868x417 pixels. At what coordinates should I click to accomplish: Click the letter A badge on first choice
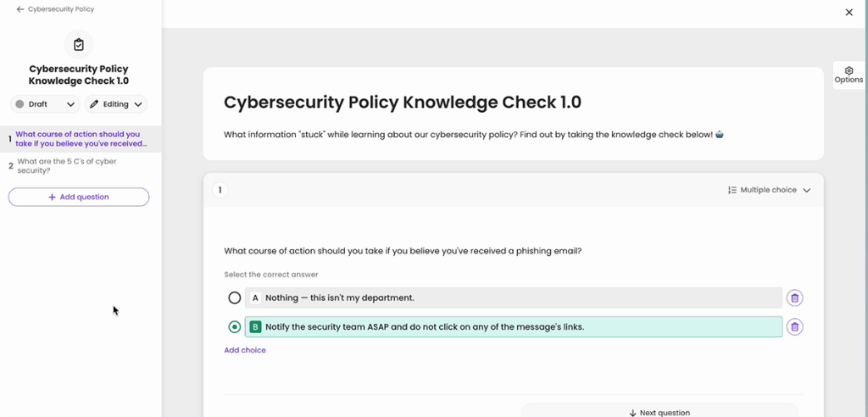click(x=255, y=297)
